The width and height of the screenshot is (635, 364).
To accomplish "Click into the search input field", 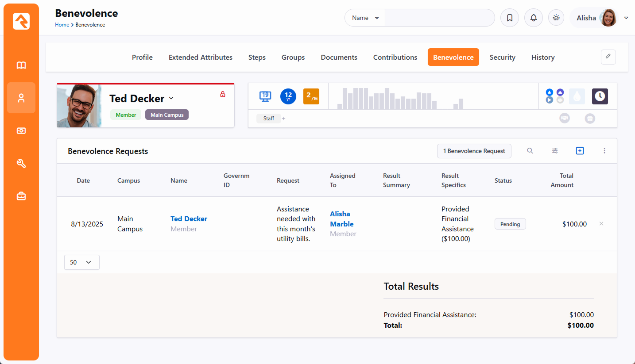I will point(439,18).
